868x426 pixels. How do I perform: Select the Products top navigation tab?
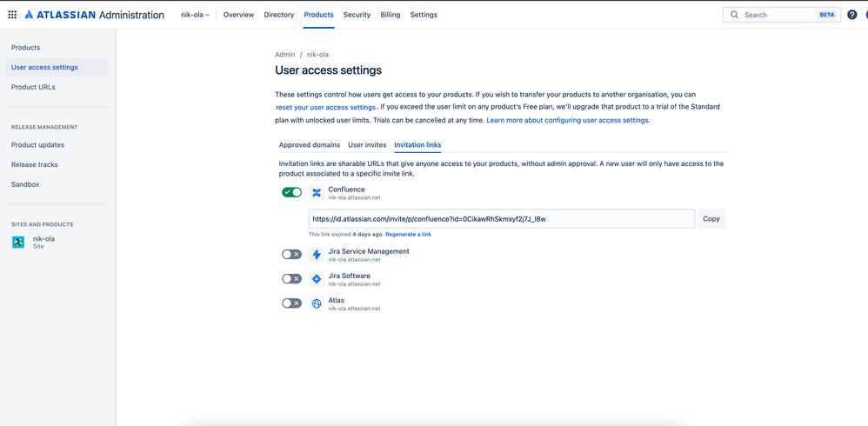coord(319,15)
